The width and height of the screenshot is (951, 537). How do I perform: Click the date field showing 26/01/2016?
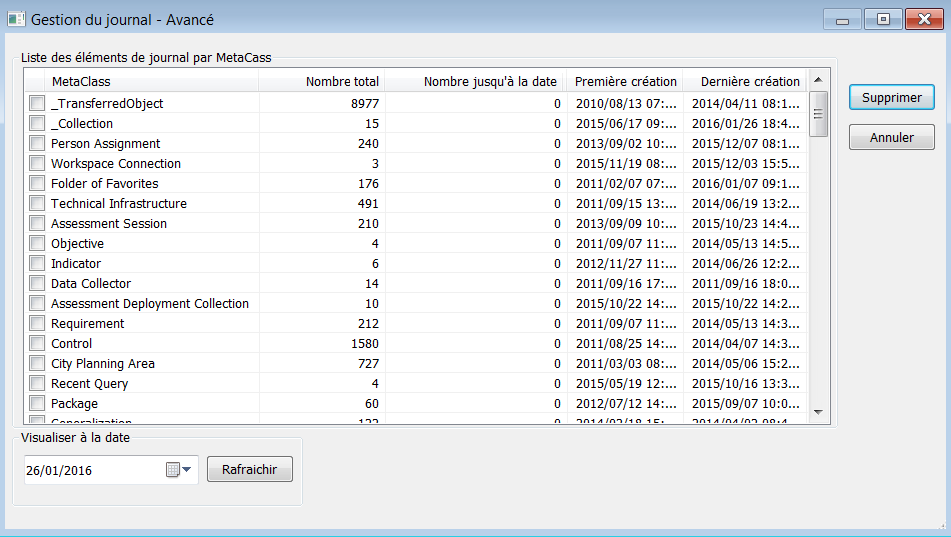coord(90,470)
